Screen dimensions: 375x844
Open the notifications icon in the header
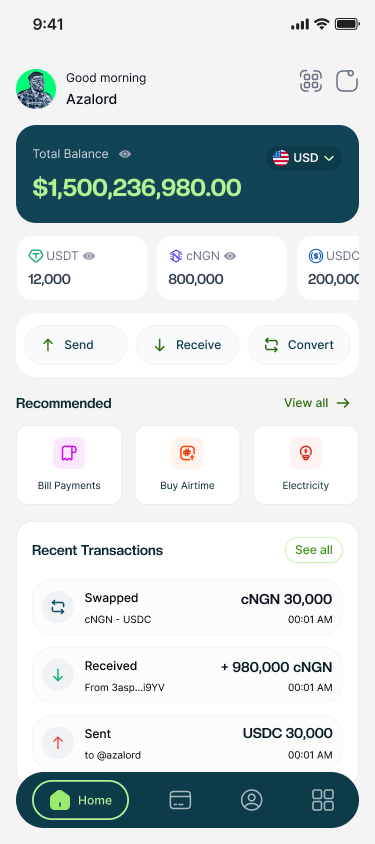pos(347,81)
